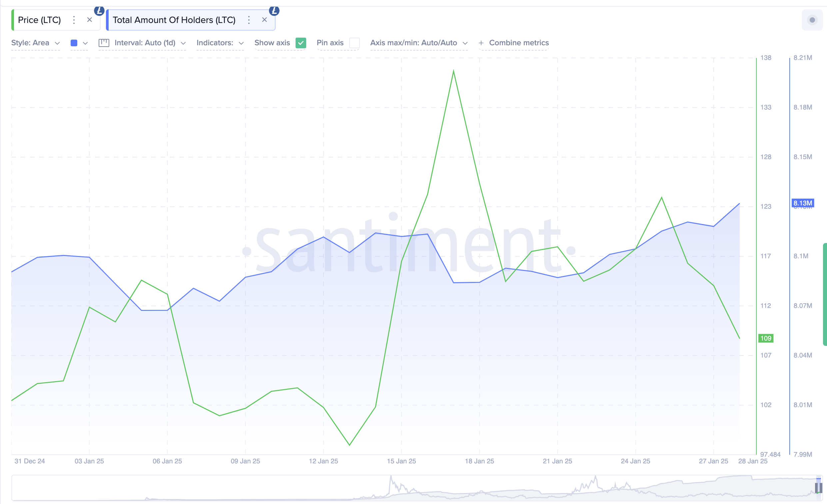Toggle the Show axis checkbox

click(301, 43)
